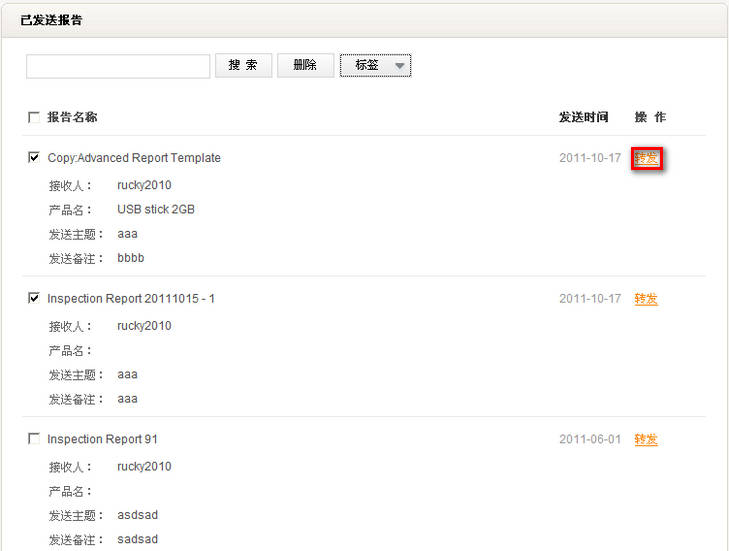The width and height of the screenshot is (729, 551).
Task: Forward Copy:Advanced Report Template via 转发
Action: coord(646,158)
